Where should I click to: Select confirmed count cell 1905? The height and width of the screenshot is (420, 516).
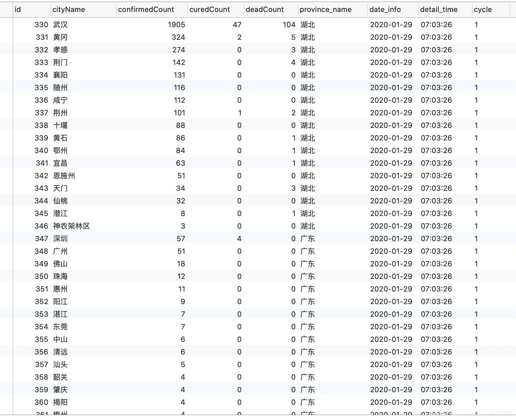tap(176, 25)
